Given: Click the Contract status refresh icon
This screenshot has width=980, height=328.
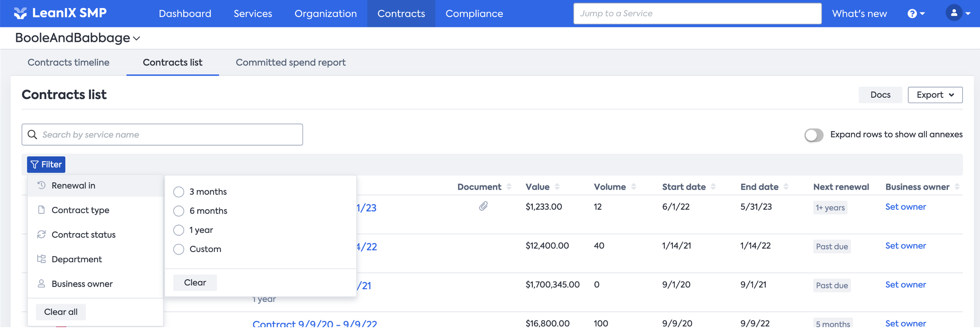Looking at the screenshot, I should 41,234.
